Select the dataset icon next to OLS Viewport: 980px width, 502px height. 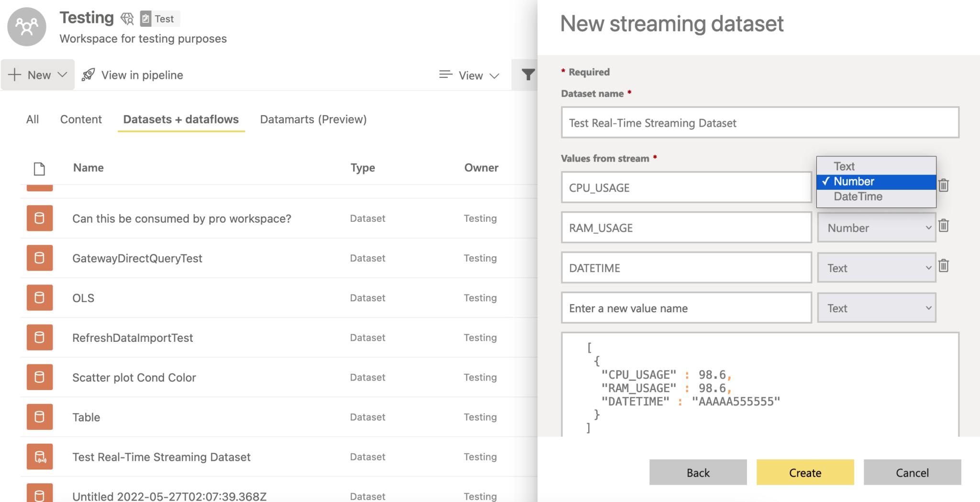tap(39, 297)
